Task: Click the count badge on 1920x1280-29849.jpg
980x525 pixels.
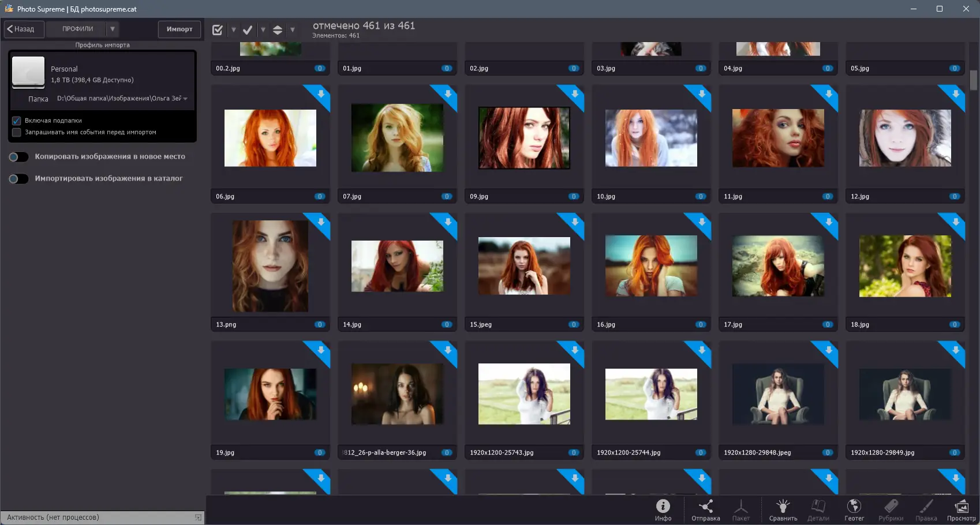Action: (x=955, y=452)
